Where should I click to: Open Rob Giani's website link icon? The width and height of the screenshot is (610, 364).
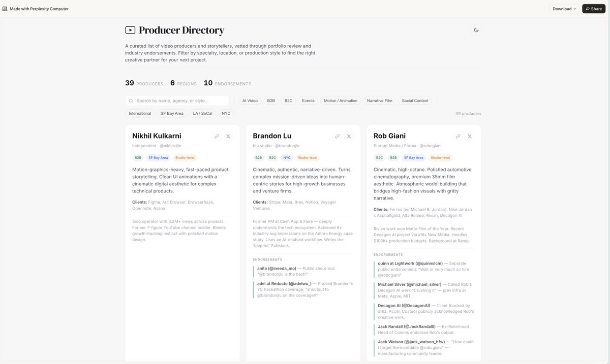point(458,136)
